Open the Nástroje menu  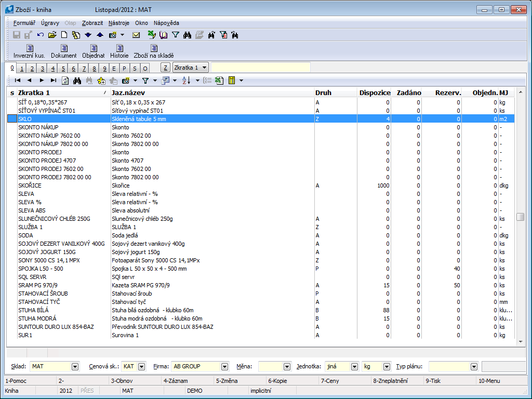pyautogui.click(x=119, y=23)
